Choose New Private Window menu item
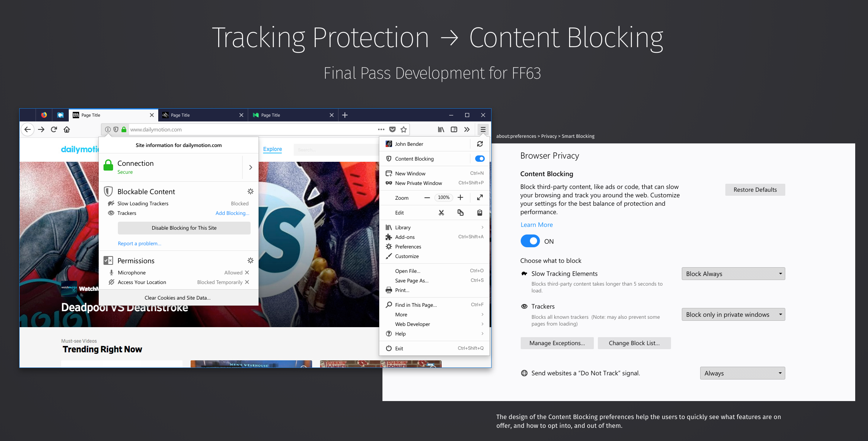The width and height of the screenshot is (868, 441). click(418, 183)
